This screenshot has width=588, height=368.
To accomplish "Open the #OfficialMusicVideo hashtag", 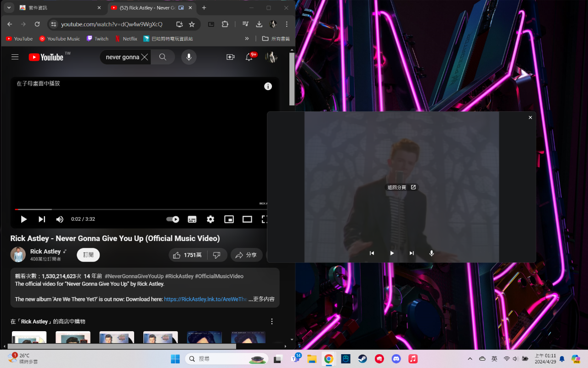I will point(219,276).
